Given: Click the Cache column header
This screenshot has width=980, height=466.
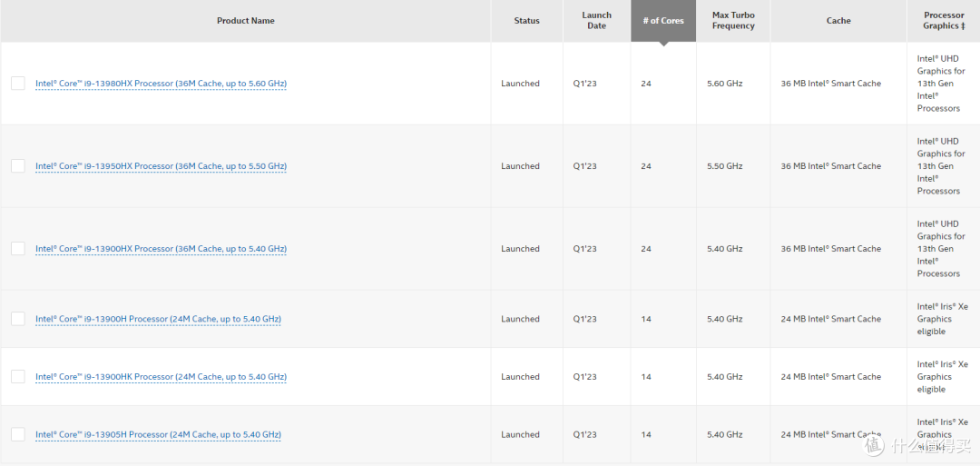Looking at the screenshot, I should coord(838,21).
